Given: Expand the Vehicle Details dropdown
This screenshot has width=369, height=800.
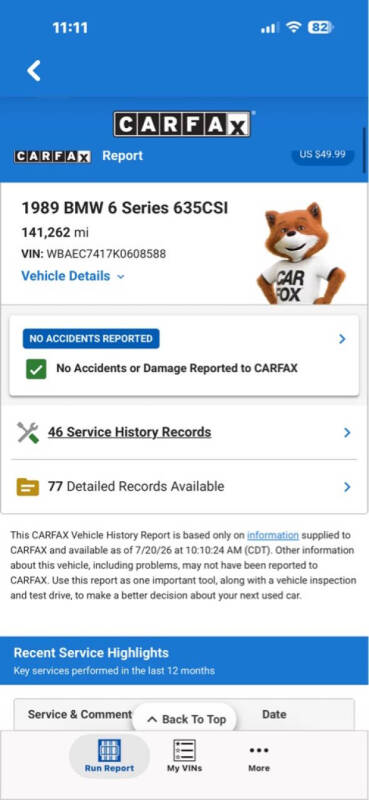Looking at the screenshot, I should pos(72,276).
